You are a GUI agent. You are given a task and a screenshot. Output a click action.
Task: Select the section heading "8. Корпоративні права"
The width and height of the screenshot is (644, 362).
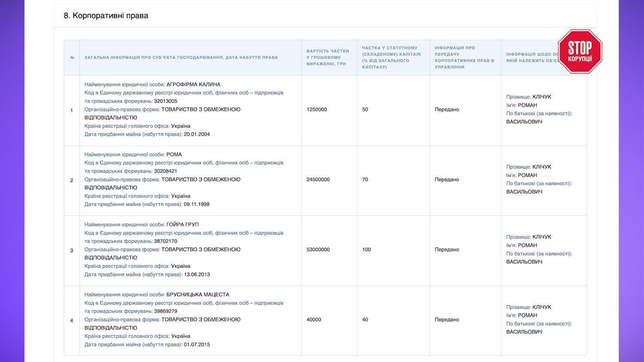tap(105, 14)
